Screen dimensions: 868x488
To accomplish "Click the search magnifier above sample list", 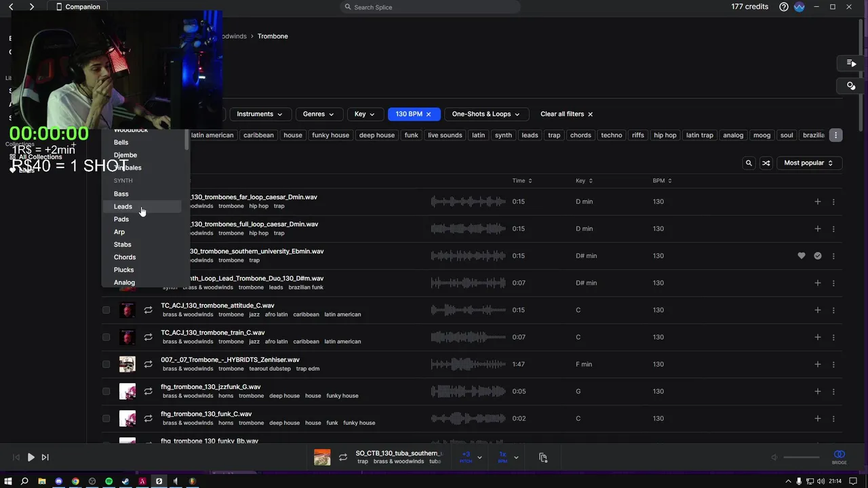I will [749, 163].
